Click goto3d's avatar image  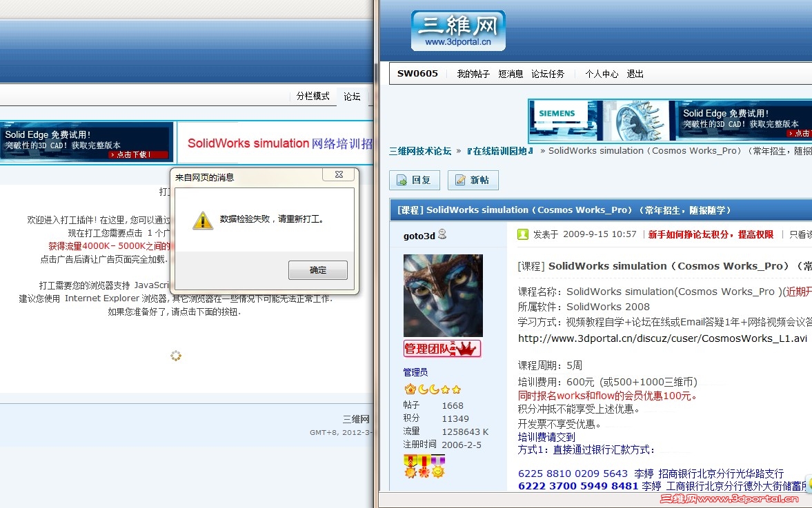coord(444,296)
